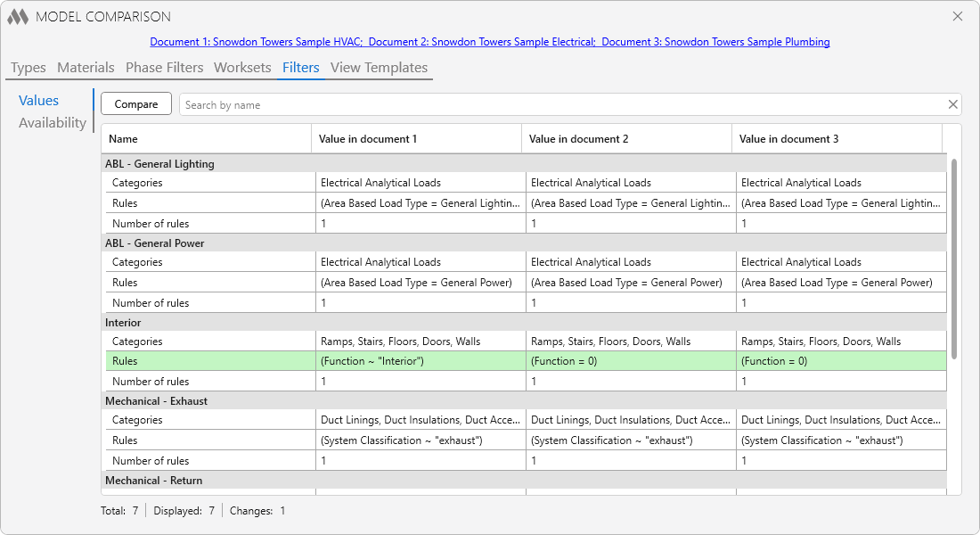Select the Values side tab
The width and height of the screenshot is (980, 535).
(38, 101)
